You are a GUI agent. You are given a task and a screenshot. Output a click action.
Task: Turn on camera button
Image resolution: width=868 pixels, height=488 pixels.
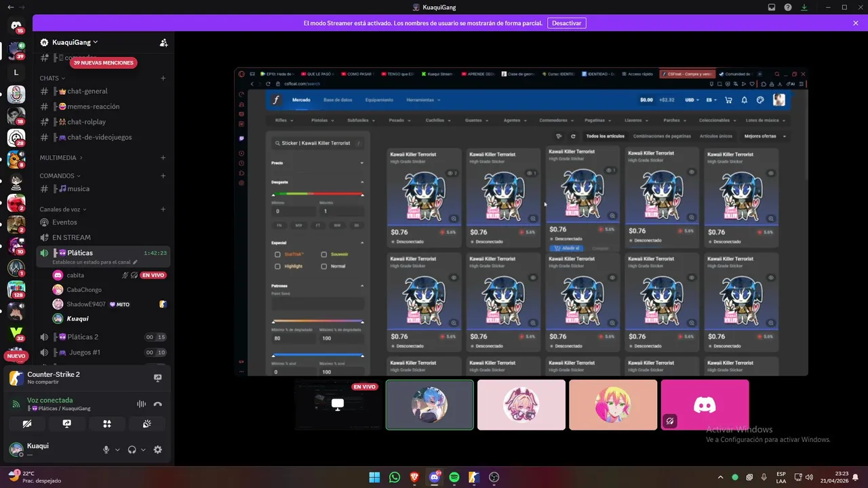pos(27,424)
